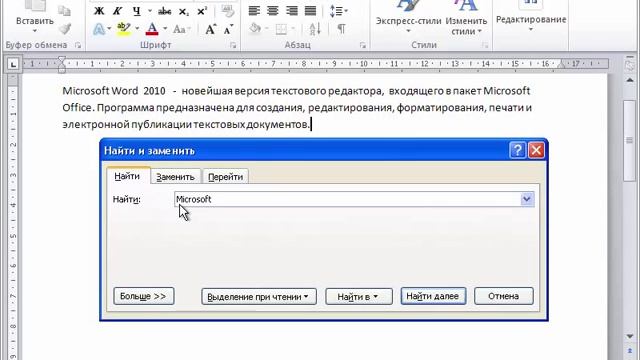Switch to Перейти tab

(225, 177)
